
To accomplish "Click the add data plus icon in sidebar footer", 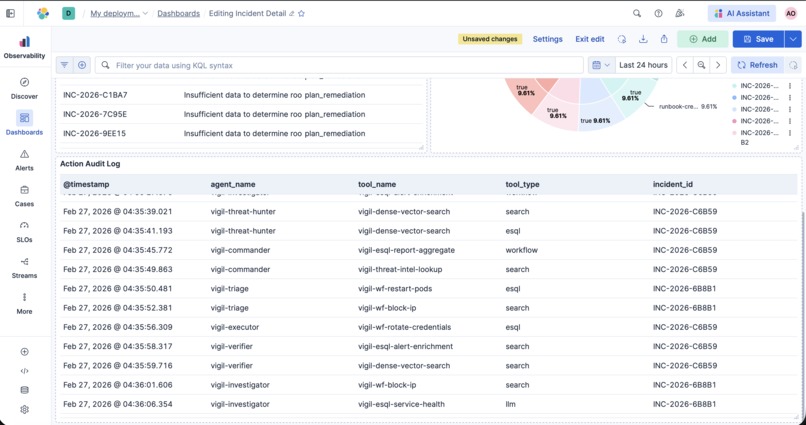I will click(24, 352).
